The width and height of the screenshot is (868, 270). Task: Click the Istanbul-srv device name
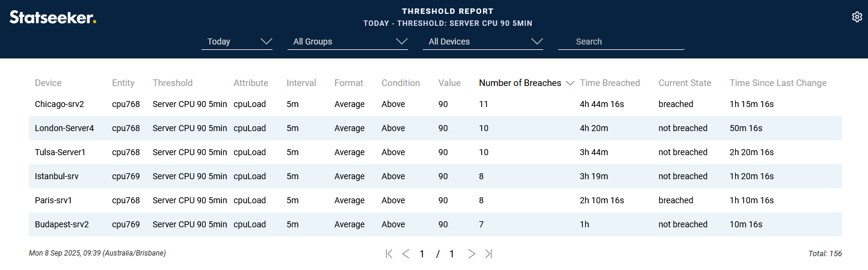(57, 176)
